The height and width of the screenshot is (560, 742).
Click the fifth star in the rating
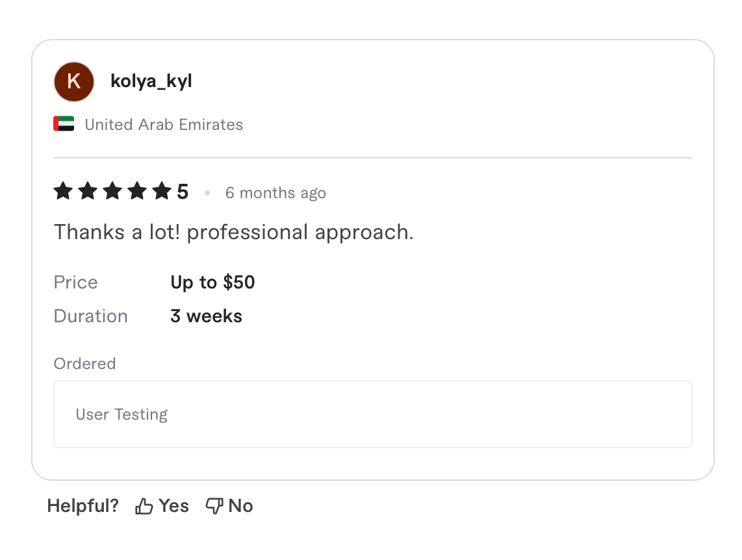coord(161,191)
